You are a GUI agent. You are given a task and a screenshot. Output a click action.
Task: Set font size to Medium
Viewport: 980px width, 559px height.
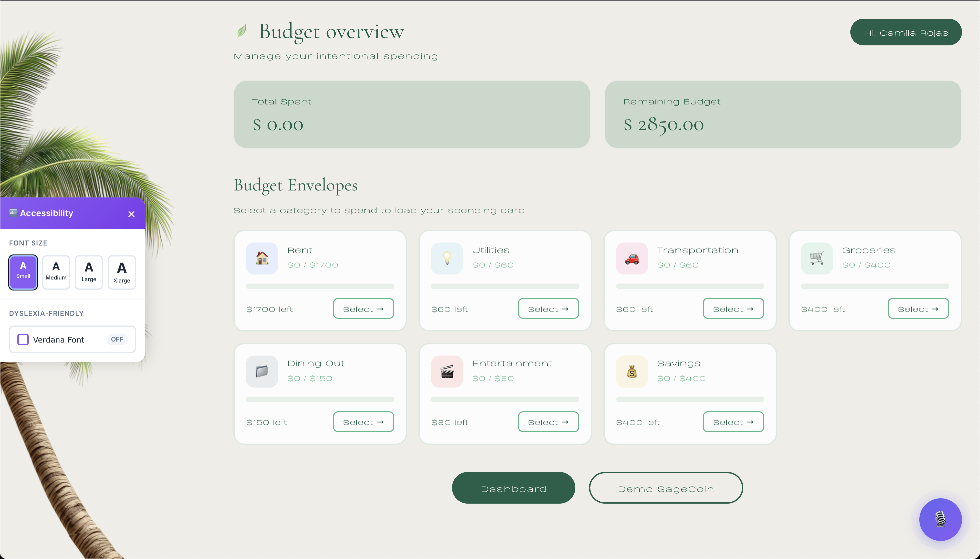(x=56, y=272)
